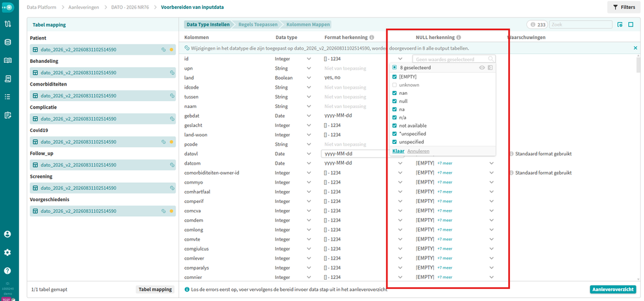Close the blue information banner
Image resolution: width=644 pixels, height=301 pixels.
[635, 48]
